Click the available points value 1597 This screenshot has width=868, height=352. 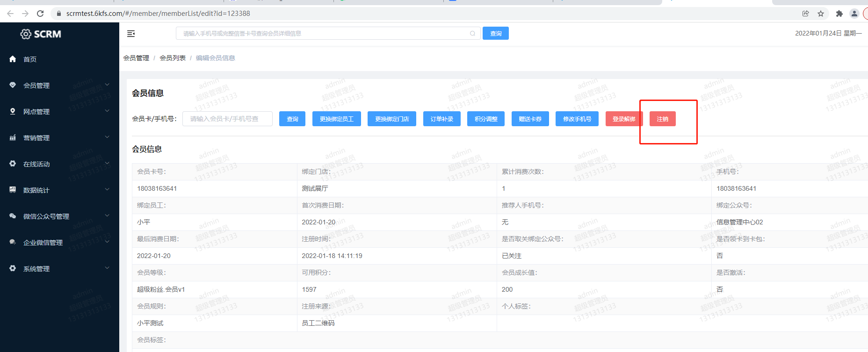pos(309,289)
